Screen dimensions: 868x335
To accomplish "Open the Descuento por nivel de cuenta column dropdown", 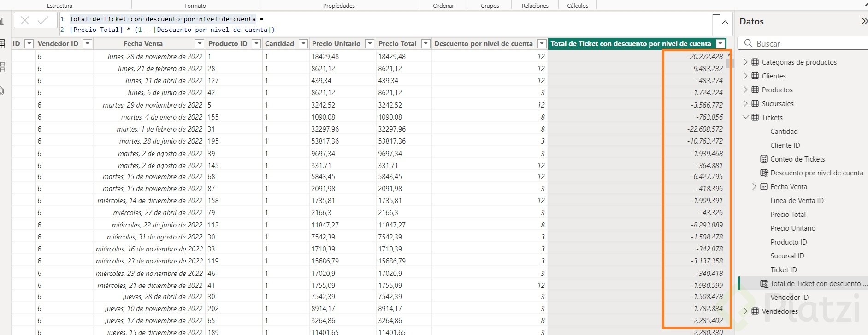I will tap(542, 44).
